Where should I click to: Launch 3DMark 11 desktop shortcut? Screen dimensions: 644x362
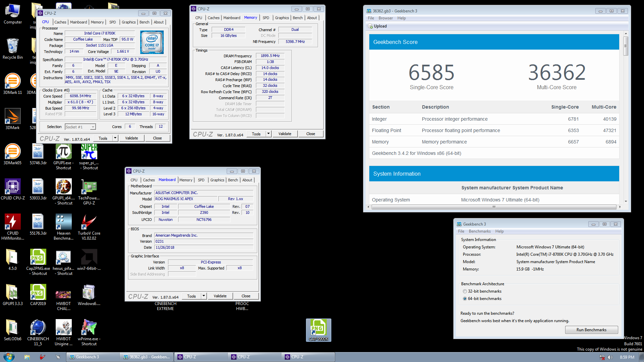tap(12, 84)
